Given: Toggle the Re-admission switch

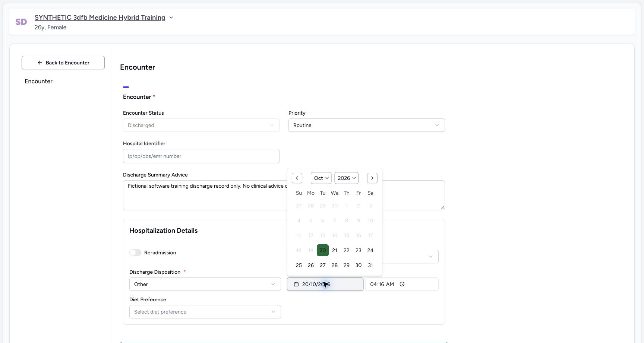Looking at the screenshot, I should [x=135, y=253].
